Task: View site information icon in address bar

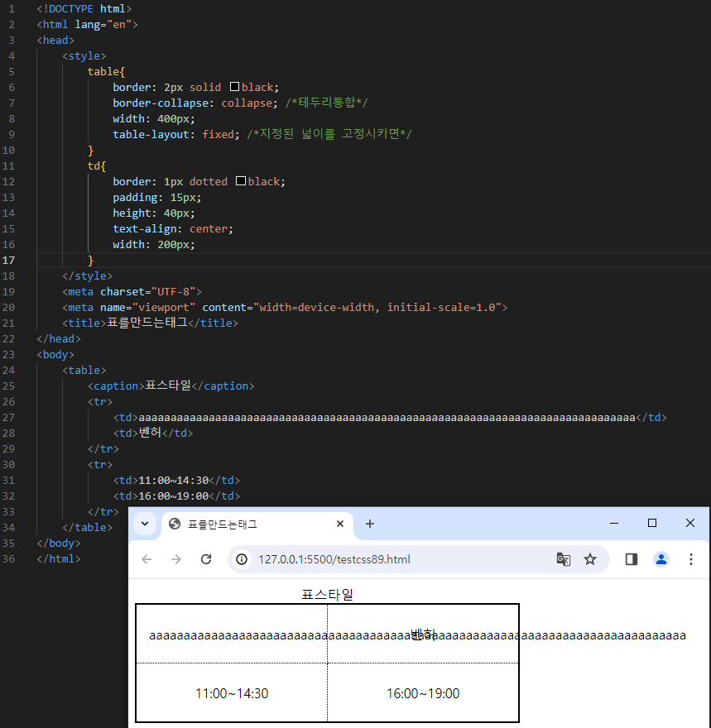Action: (x=242, y=559)
